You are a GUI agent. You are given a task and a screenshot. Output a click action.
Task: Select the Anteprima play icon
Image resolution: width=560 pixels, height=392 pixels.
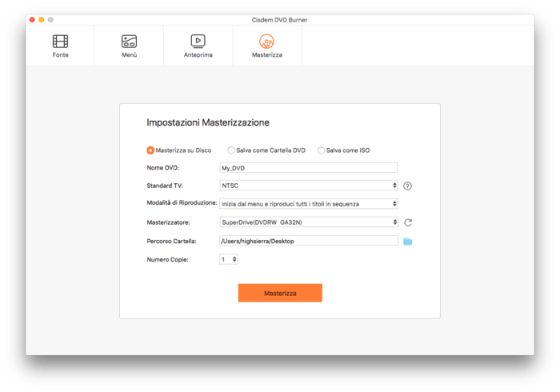click(198, 41)
